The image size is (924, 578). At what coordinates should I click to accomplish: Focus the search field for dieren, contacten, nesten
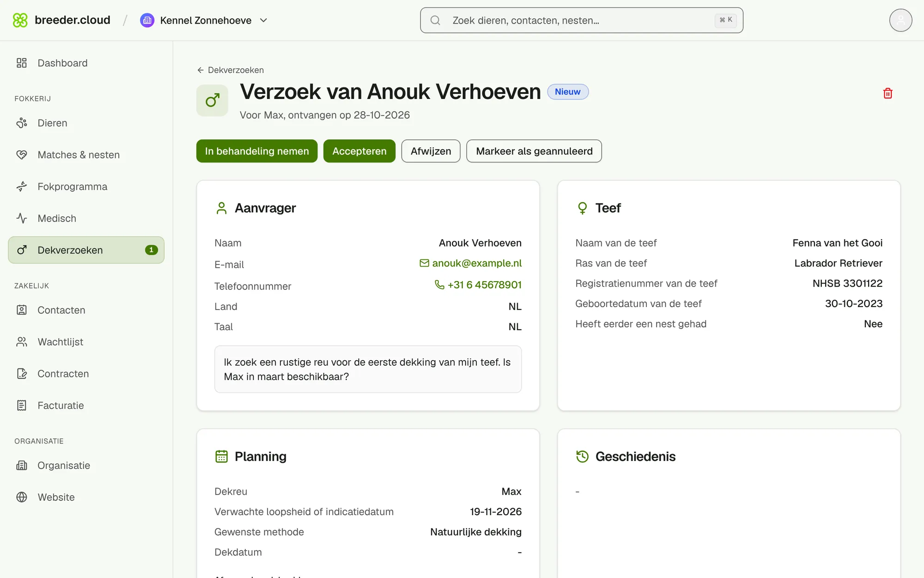[x=581, y=20]
